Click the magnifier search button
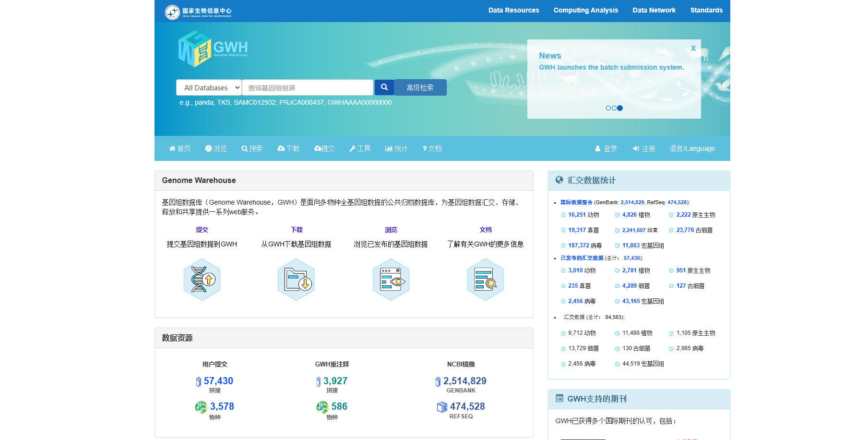 click(384, 87)
